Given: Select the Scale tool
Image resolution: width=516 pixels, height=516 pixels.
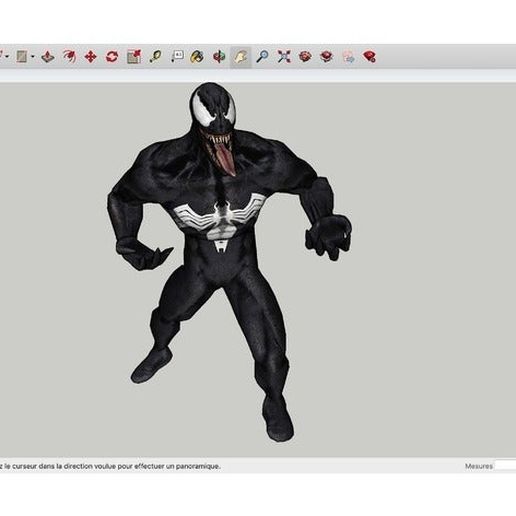Looking at the screenshot, I should 134,57.
